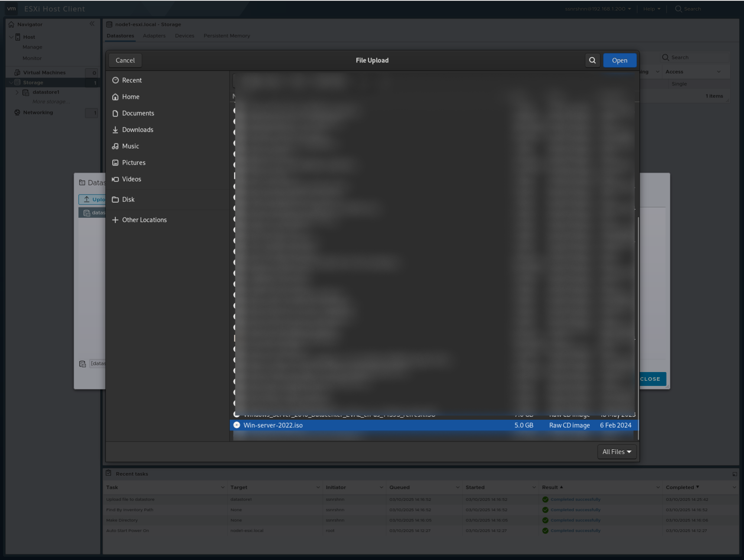Viewport: 744px width, 560px height.
Task: Cancel the File Upload dialog
Action: point(125,60)
